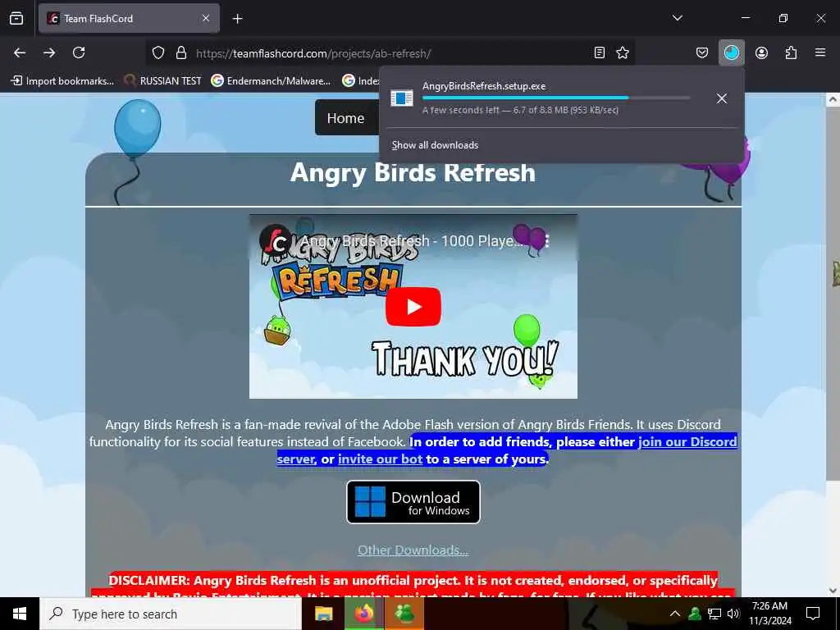Focus the URL address bar
This screenshot has height=630, width=840.
390,53
